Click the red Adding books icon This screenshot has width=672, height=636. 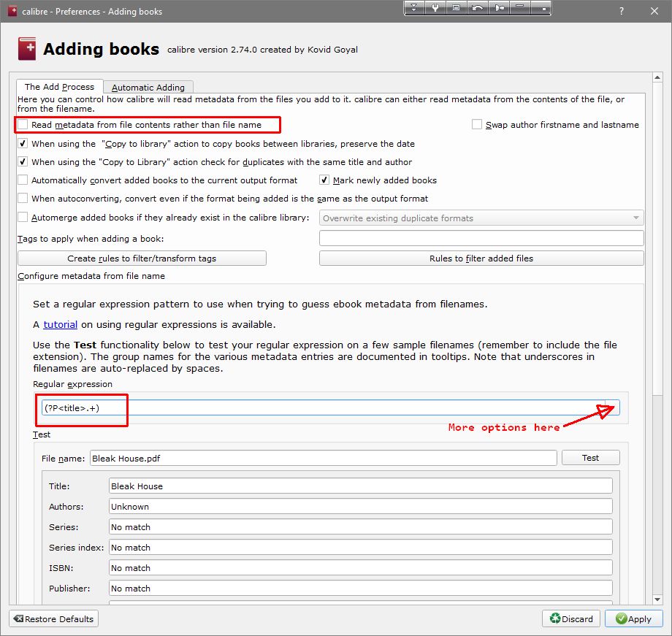(26, 49)
